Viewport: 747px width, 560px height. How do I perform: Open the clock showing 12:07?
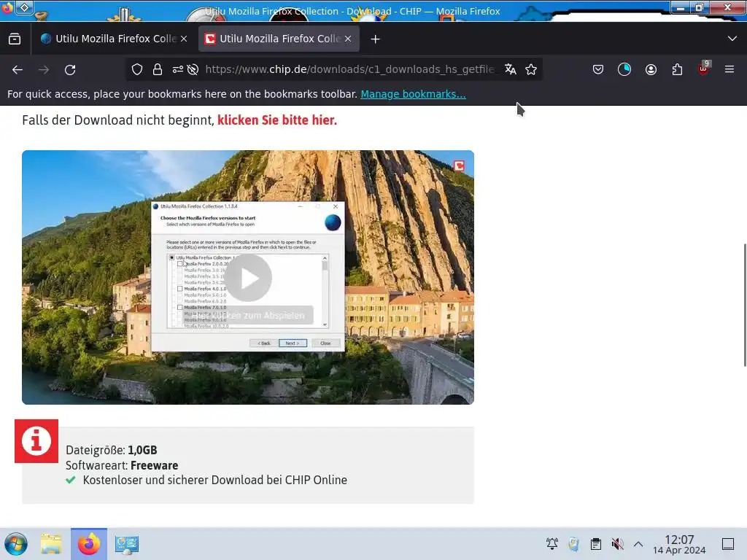[679, 544]
